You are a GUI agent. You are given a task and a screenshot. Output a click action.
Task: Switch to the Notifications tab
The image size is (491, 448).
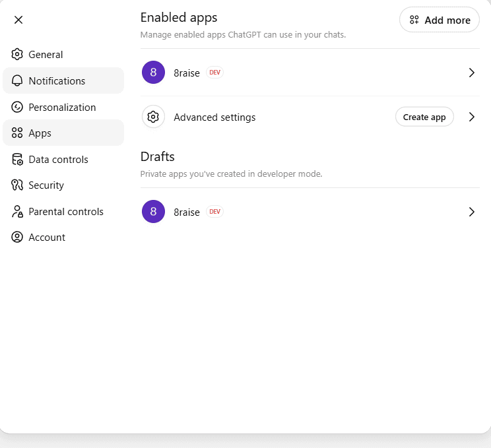63,80
